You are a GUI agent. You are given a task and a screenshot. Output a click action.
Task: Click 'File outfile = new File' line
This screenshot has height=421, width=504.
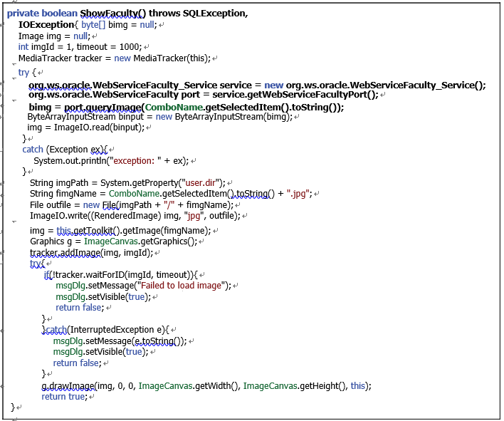pyautogui.click(x=132, y=205)
